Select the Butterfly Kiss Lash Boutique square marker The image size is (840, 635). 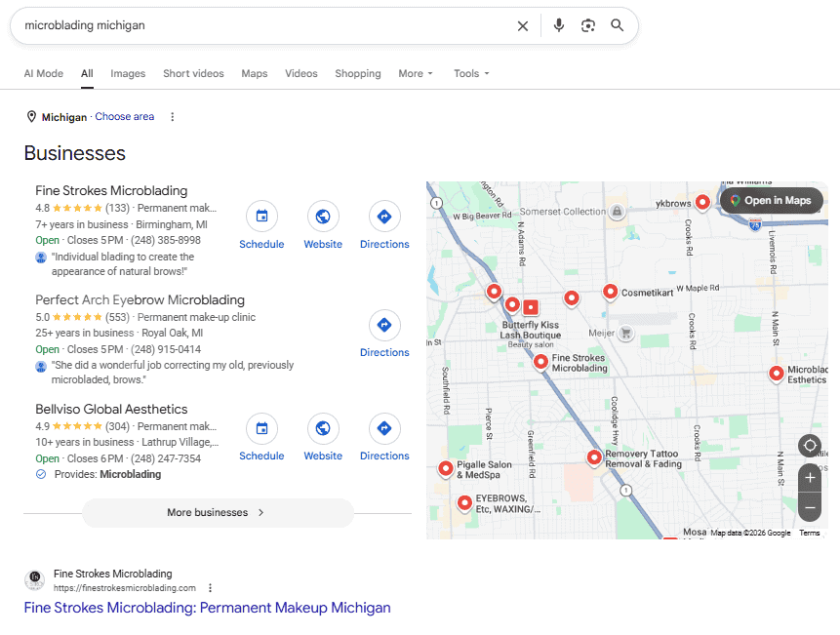tap(531, 307)
